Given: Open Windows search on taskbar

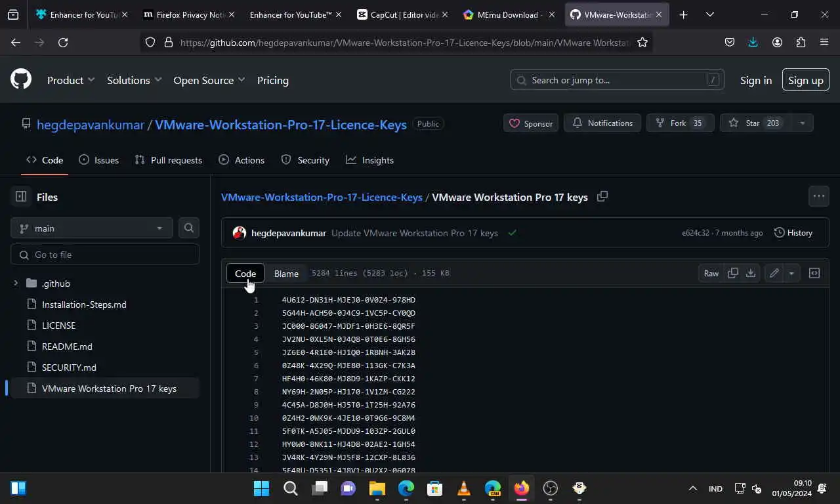Looking at the screenshot, I should pos(290,488).
